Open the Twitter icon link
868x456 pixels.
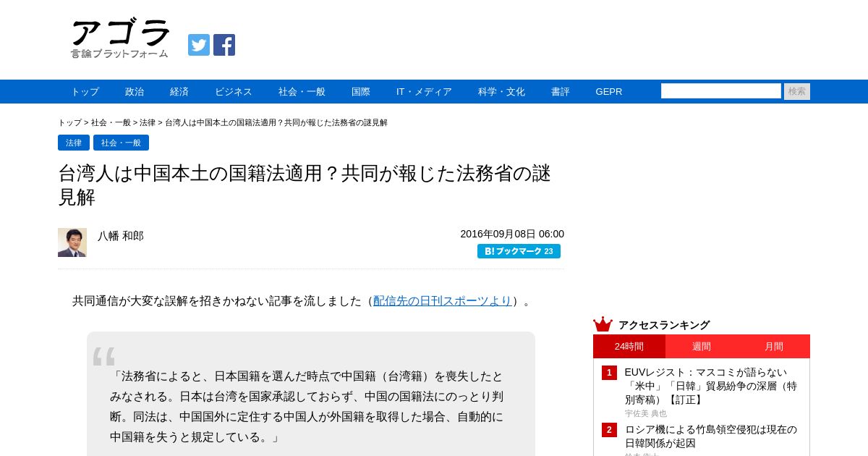tap(199, 45)
